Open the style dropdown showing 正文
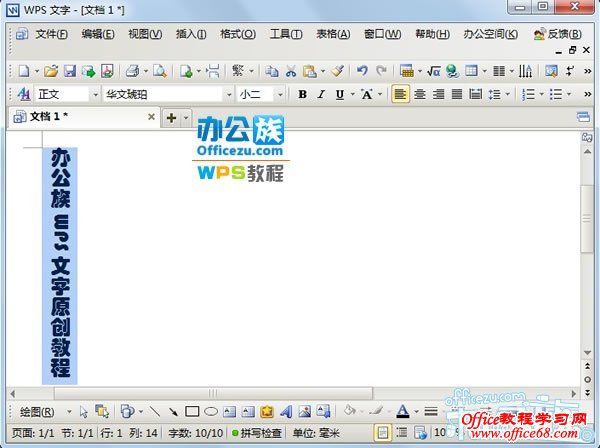The image size is (600, 448). click(x=95, y=94)
